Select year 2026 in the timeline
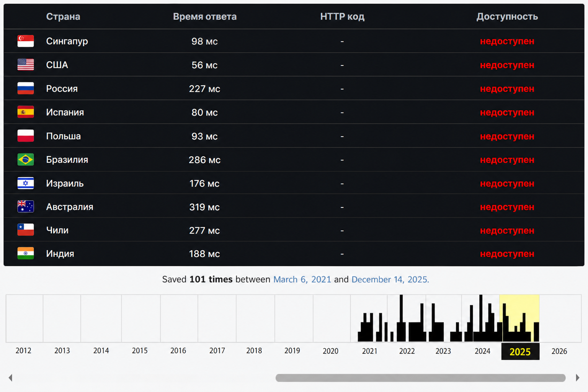Image resolution: width=588 pixels, height=392 pixels. (x=559, y=351)
